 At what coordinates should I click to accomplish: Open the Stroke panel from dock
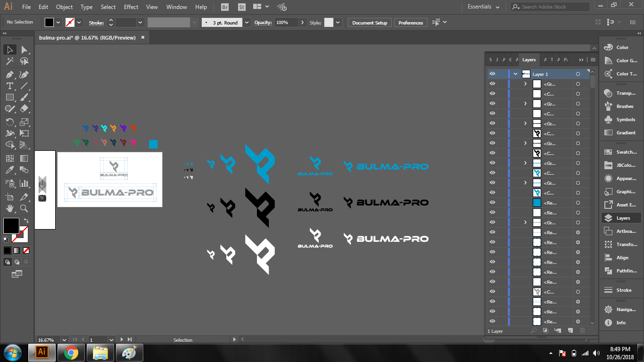click(x=620, y=290)
